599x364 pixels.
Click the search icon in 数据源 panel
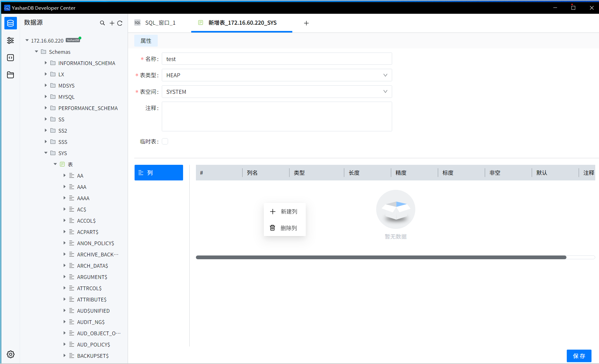click(x=102, y=23)
